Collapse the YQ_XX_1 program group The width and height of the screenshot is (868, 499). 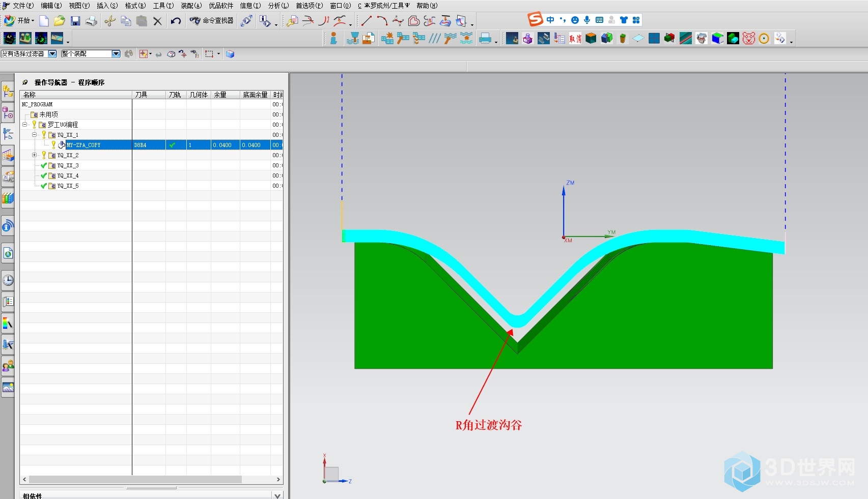[x=34, y=134]
